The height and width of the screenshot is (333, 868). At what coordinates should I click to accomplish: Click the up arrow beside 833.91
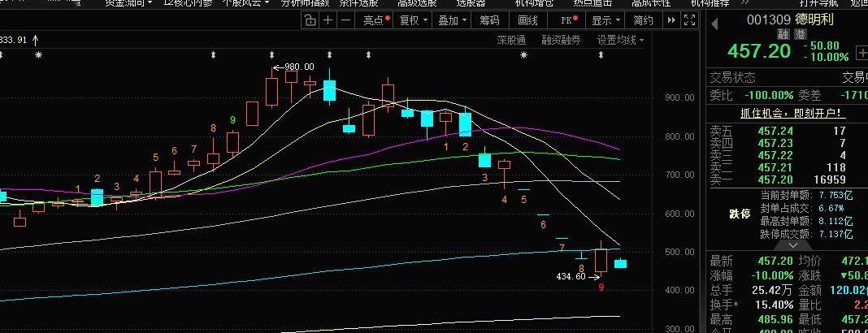click(36, 40)
